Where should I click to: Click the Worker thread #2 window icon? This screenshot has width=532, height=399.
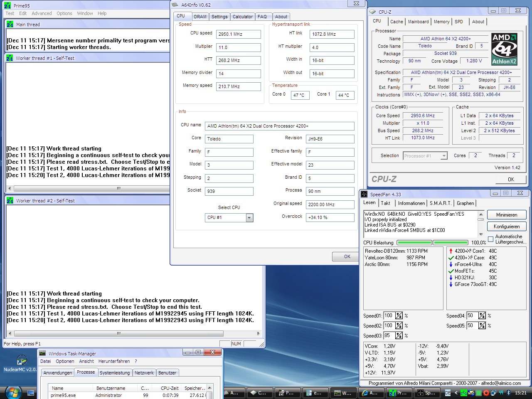point(10,200)
